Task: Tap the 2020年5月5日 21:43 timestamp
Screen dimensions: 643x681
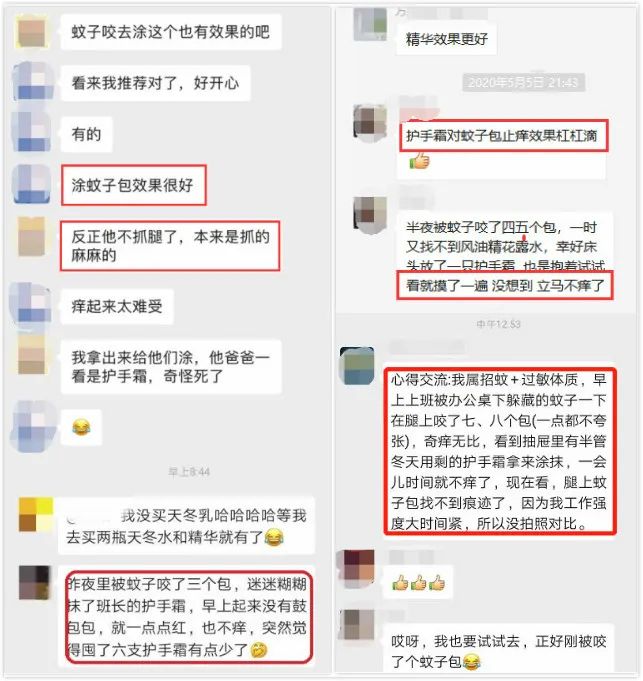Action: [524, 82]
